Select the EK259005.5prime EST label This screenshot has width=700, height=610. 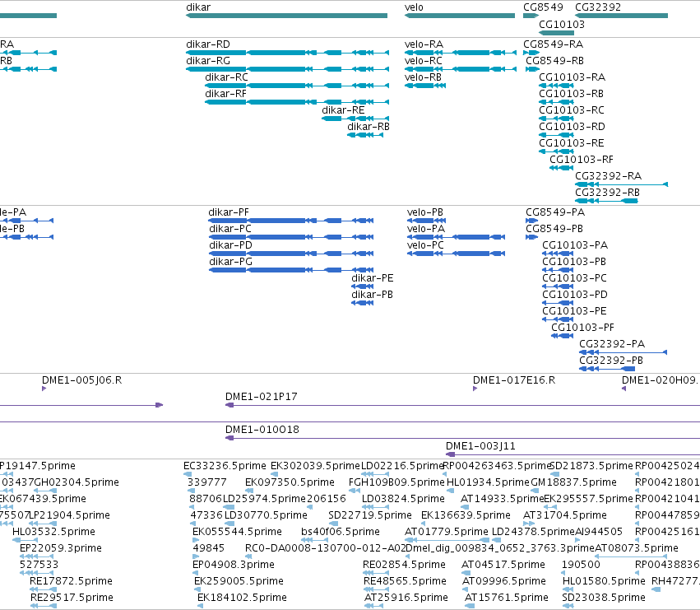pos(239,581)
